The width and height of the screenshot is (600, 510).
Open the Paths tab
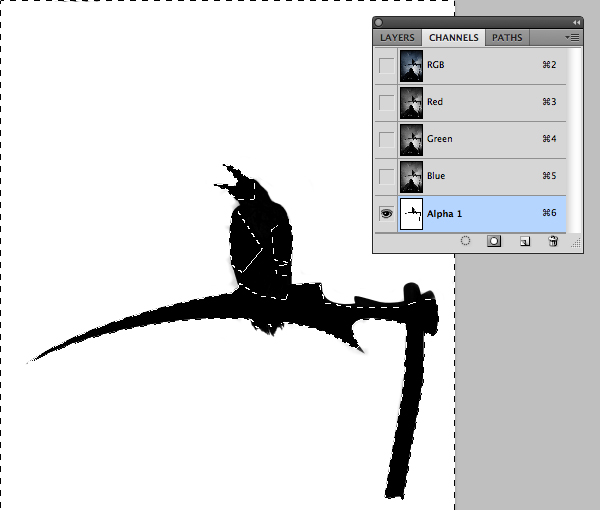[x=507, y=37]
